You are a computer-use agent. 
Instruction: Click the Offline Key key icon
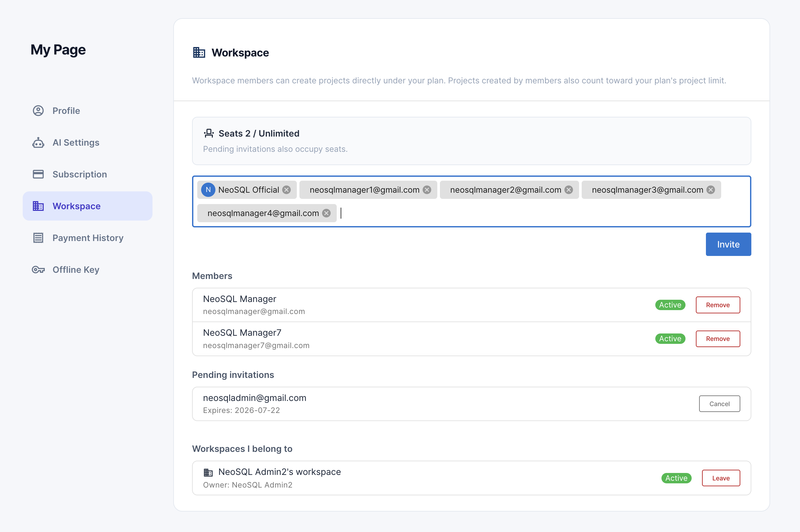click(x=38, y=270)
